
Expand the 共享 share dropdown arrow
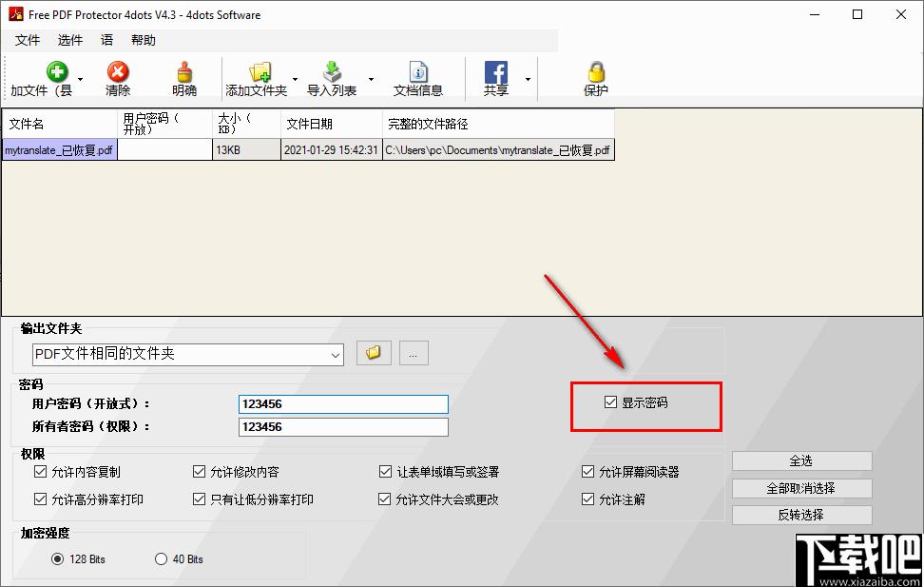(528, 79)
